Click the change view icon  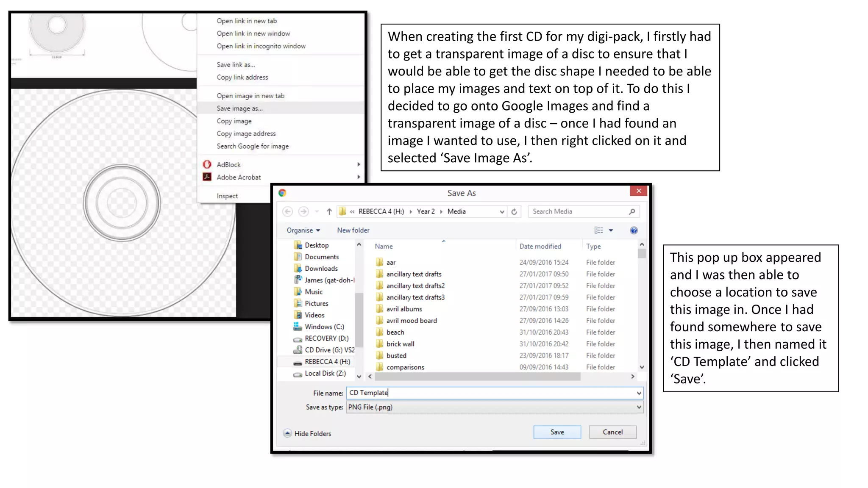coord(598,230)
